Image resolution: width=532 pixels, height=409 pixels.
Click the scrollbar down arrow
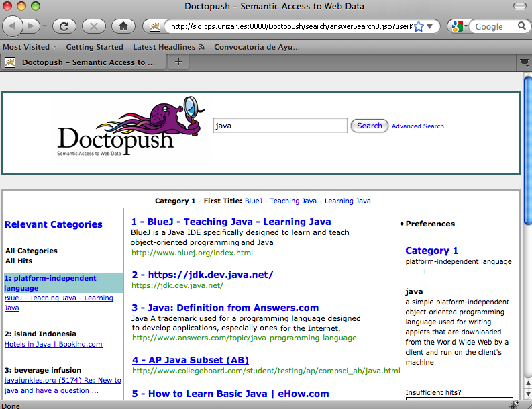point(528,394)
